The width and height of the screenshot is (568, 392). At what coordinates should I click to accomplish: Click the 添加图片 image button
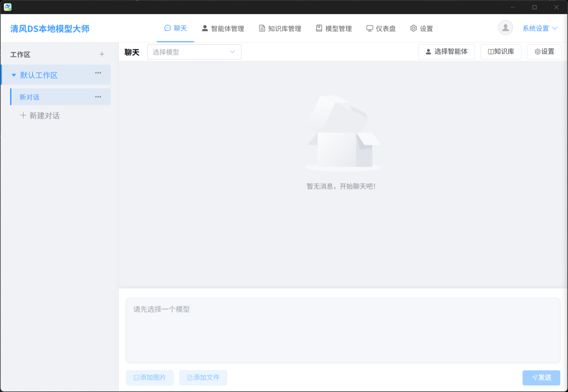[x=150, y=378]
